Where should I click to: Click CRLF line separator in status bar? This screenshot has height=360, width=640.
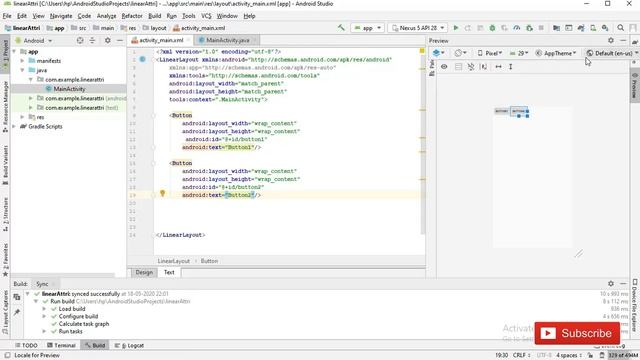coord(521,355)
